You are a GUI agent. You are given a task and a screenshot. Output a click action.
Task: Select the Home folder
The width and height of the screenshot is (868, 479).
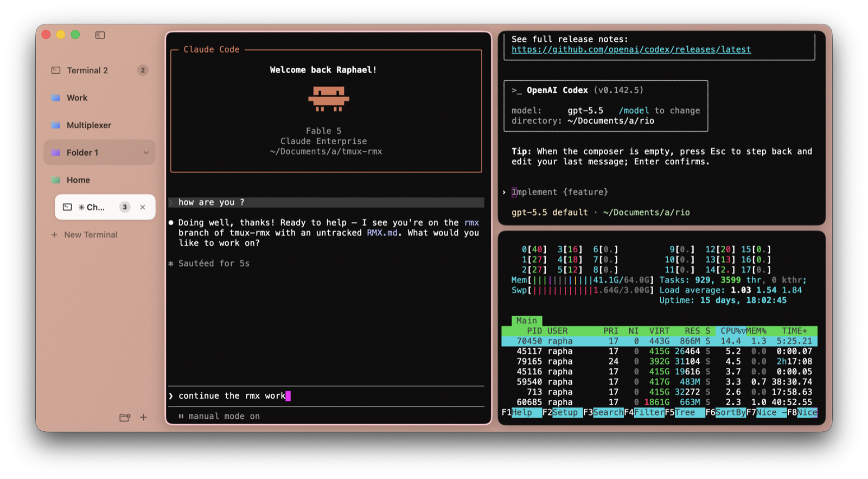(x=99, y=180)
